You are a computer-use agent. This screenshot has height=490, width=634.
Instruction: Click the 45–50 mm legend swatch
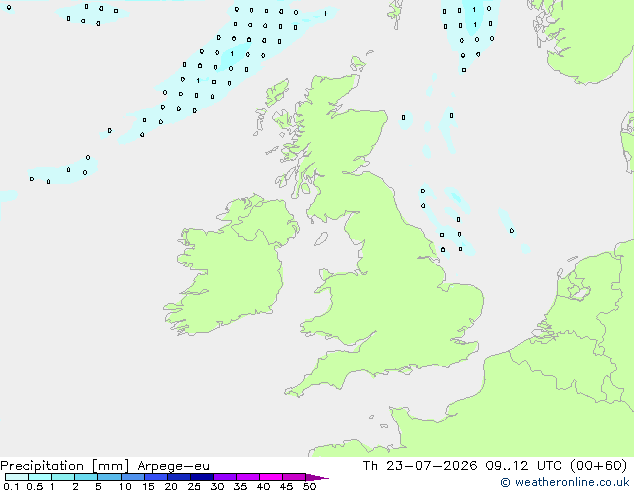(294, 477)
